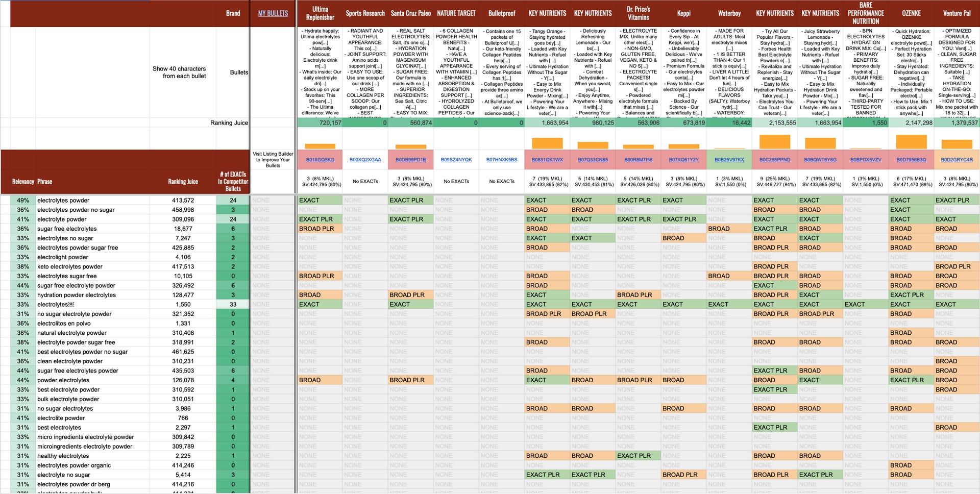Screen dimensions: 980x494
Task: Select the Sports Research column header
Action: point(365,13)
